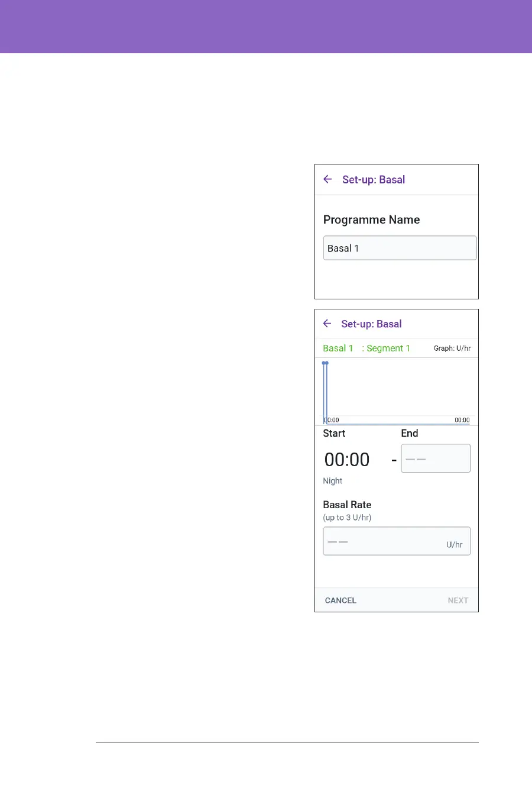
Task: Click the blue start marker on graph
Action: [325, 363]
